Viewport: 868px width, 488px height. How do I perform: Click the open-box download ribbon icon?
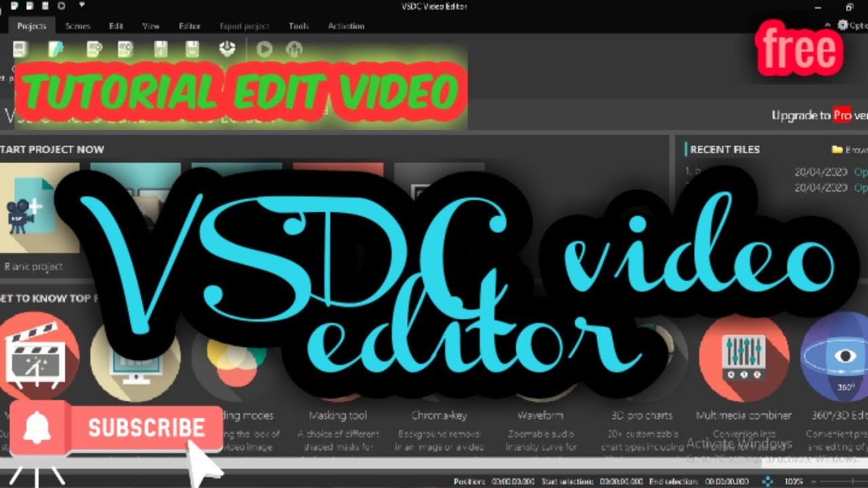pos(226,49)
